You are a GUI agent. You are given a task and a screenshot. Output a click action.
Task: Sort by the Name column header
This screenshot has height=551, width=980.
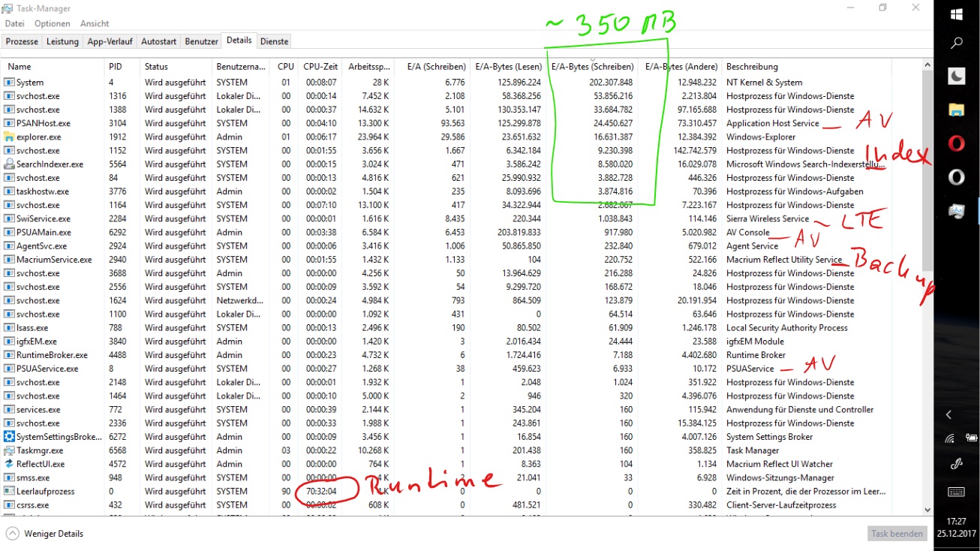[x=53, y=67]
